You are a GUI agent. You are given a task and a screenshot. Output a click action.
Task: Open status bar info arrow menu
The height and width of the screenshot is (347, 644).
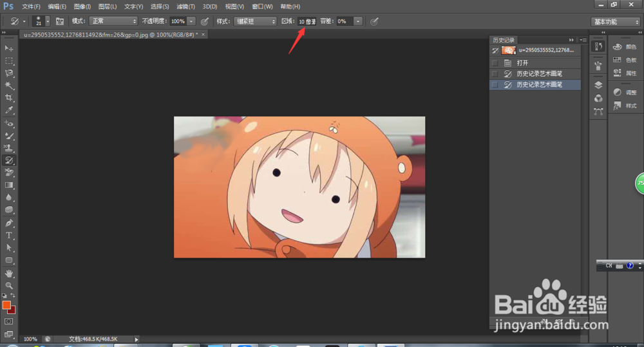(x=137, y=339)
